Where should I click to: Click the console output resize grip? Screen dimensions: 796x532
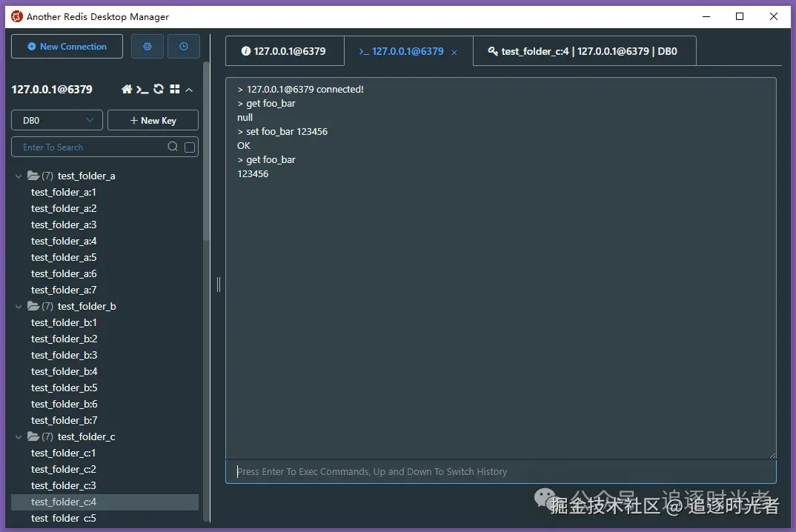point(772,456)
